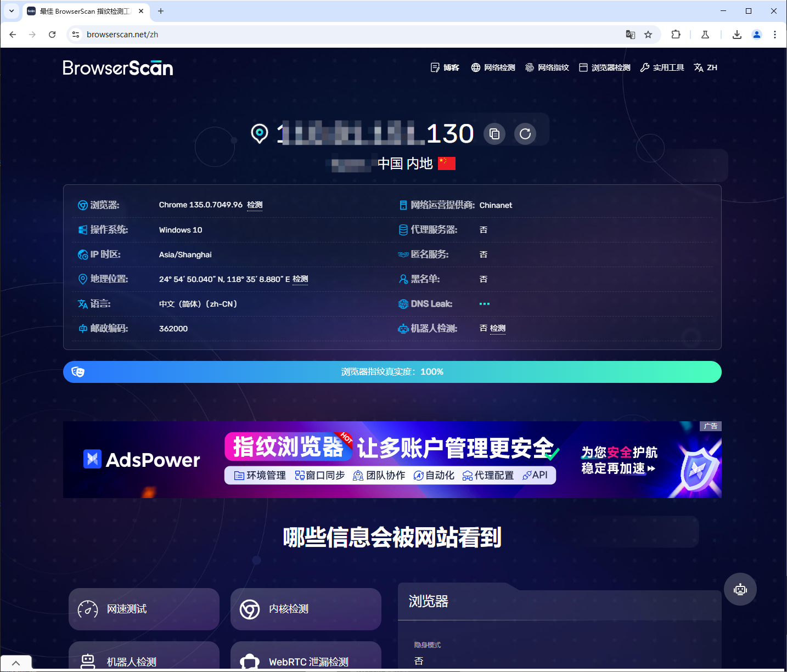787x672 pixels.
Task: Click the 黑名单 person icon
Action: point(403,279)
